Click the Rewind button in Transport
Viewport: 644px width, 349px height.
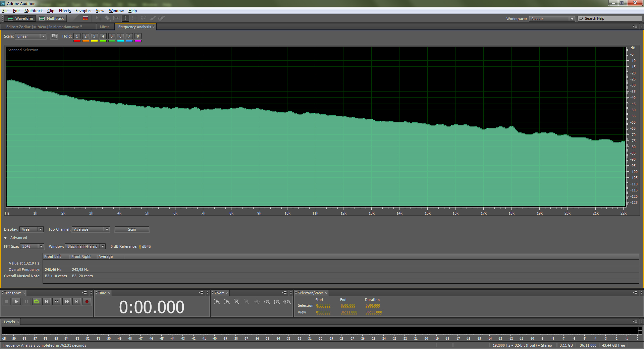click(57, 302)
